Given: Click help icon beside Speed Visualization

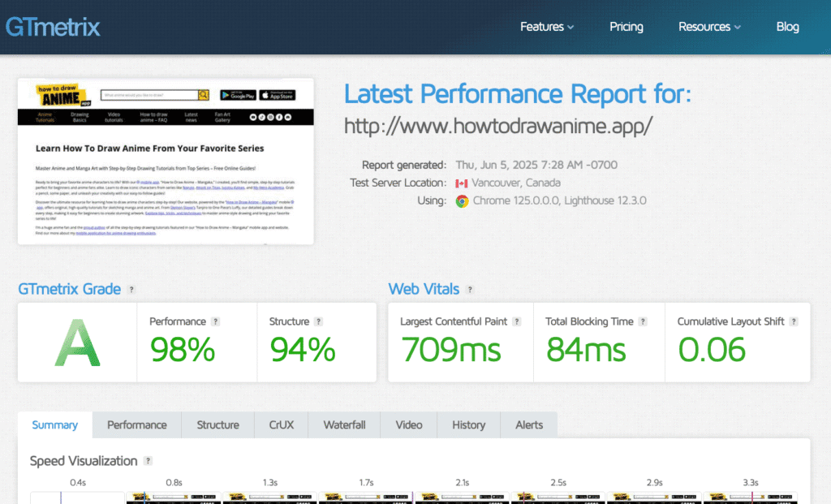Looking at the screenshot, I should tap(149, 461).
